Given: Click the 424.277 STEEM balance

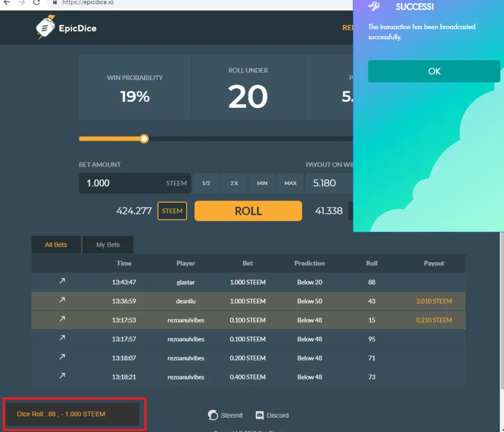Looking at the screenshot, I should pyautogui.click(x=134, y=211).
